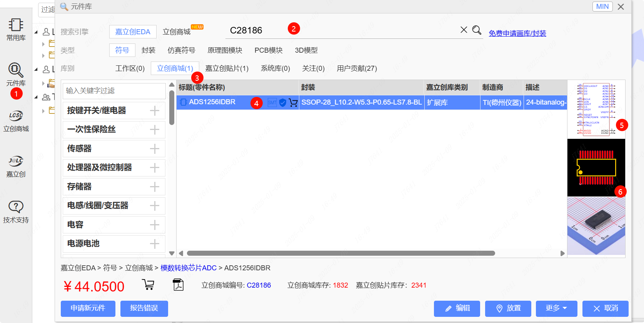Click the C28186 part number link
The height and width of the screenshot is (323, 644).
[259, 285]
